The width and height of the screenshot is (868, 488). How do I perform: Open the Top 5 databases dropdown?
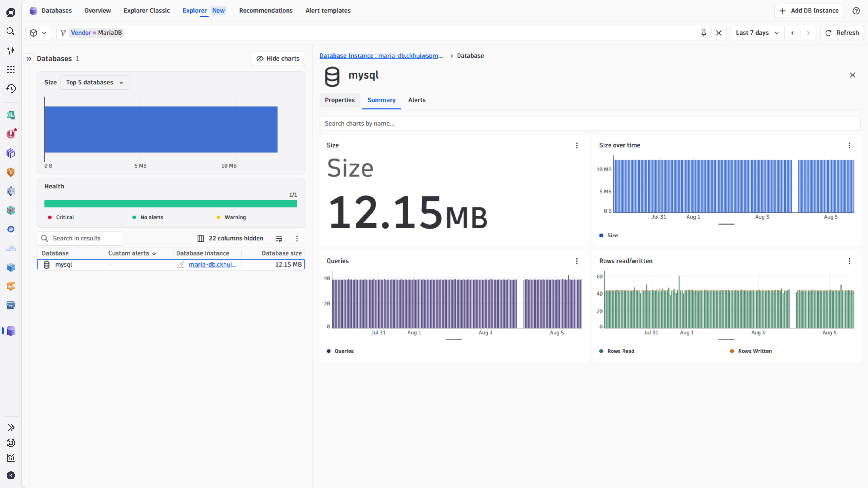tap(95, 82)
